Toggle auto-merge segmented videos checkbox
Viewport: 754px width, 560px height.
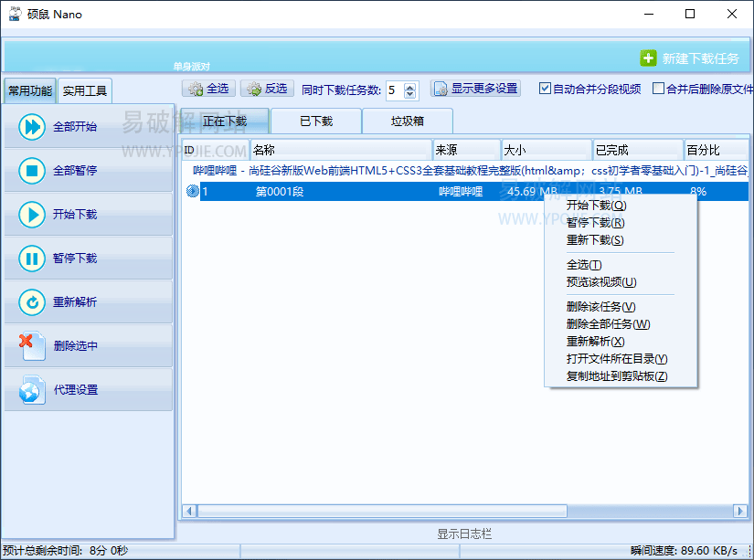pos(546,89)
